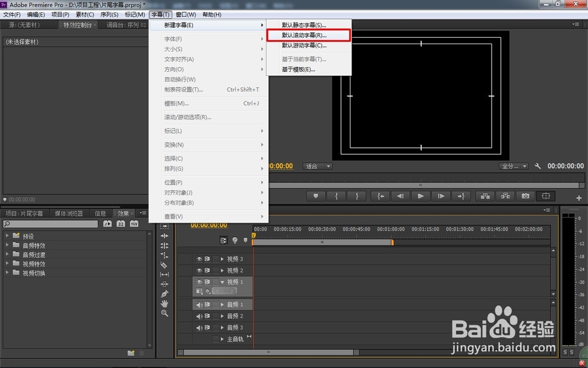This screenshot has width=588, height=368.
Task: Hide the 视频 1 track with eye icon
Action: [x=199, y=282]
